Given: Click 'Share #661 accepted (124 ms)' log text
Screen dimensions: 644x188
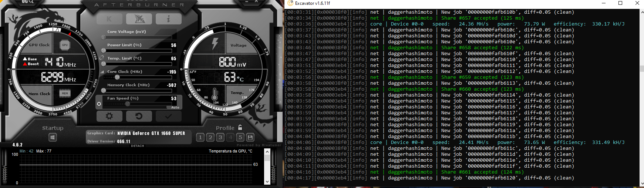Looking at the screenshot, I should coord(482,172).
